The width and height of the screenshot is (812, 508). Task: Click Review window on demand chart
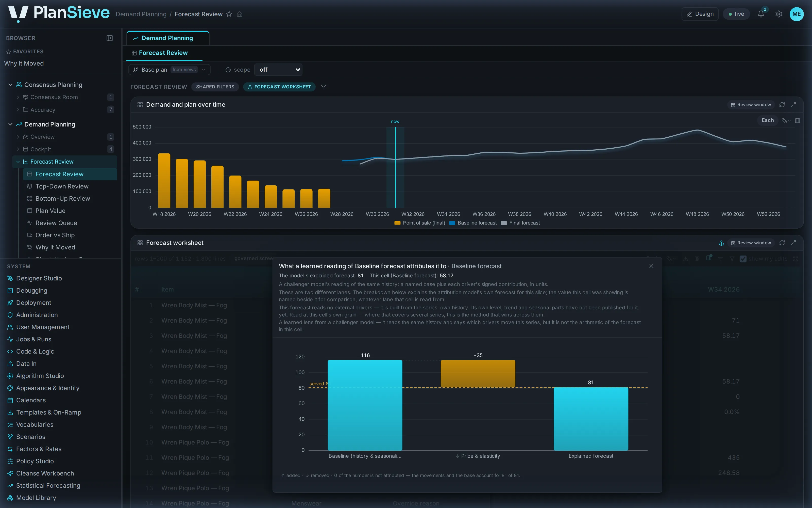[751, 105]
